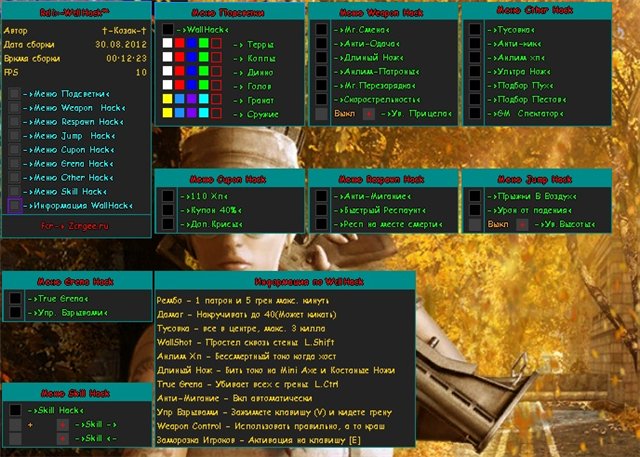Pick the green swatch for Динно
640x457 pixels.
click(x=204, y=71)
